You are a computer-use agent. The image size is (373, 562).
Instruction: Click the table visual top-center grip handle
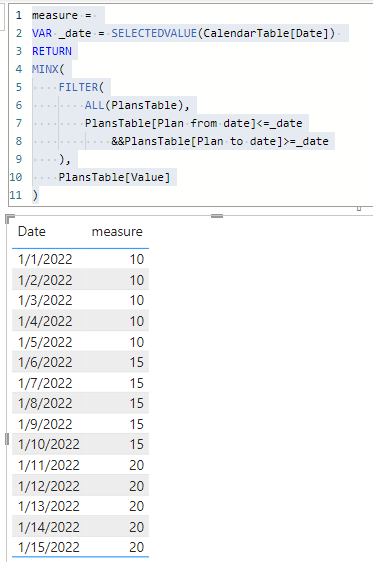(x=217, y=216)
